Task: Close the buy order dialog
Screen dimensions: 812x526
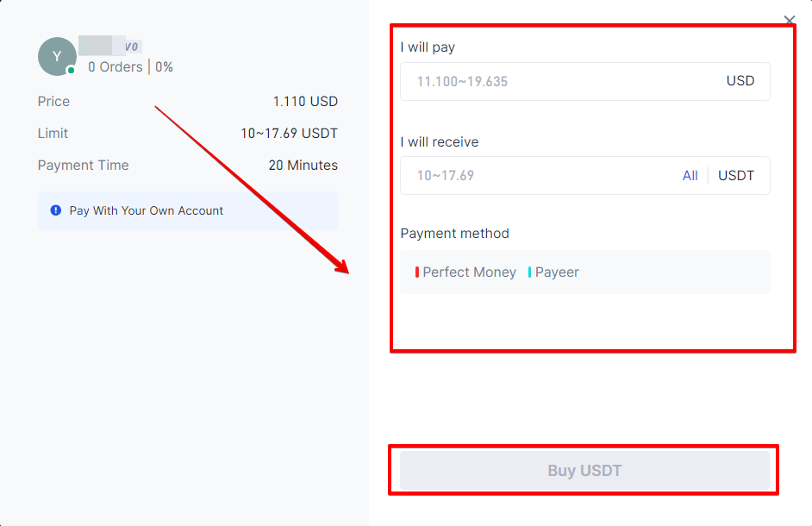Action: [790, 20]
